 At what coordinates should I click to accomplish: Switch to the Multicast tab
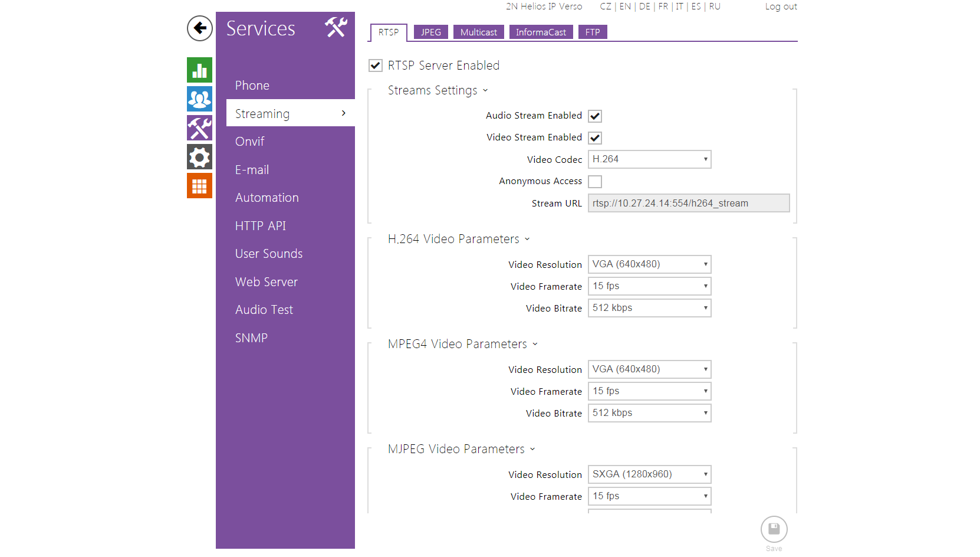pos(478,32)
